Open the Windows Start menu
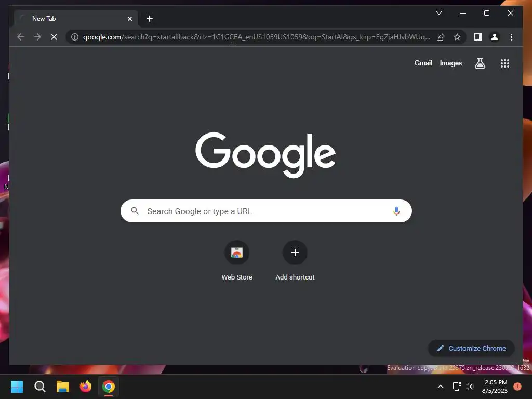This screenshot has width=532, height=399. click(17, 387)
